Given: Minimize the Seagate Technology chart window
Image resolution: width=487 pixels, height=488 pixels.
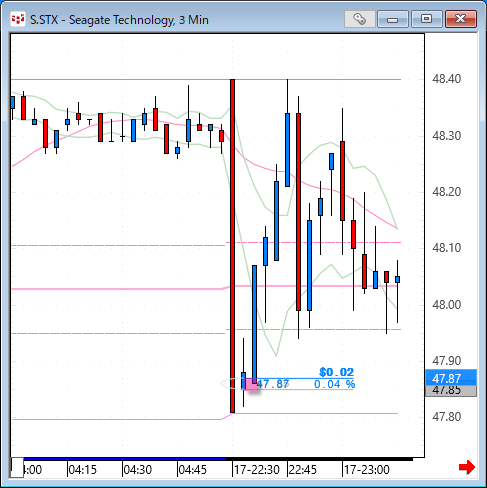Looking at the screenshot, I should [393, 19].
